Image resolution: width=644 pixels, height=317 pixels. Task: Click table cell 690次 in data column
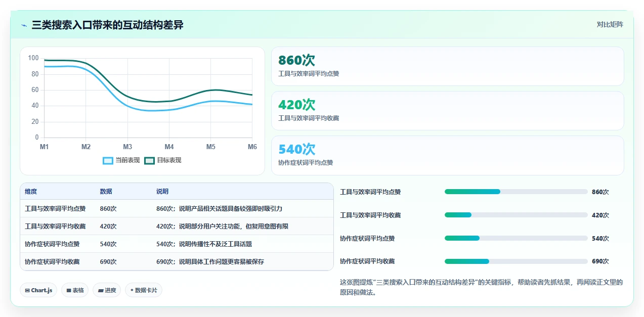coord(108,262)
